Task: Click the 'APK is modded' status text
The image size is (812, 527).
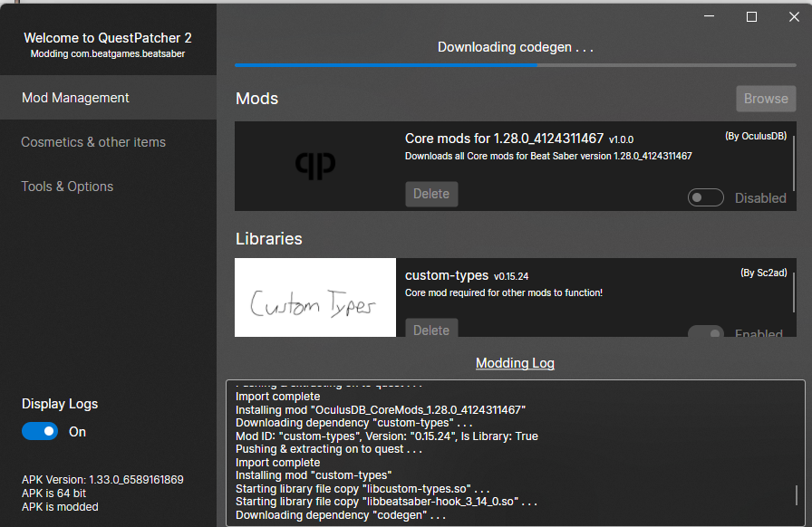Action: (60, 507)
